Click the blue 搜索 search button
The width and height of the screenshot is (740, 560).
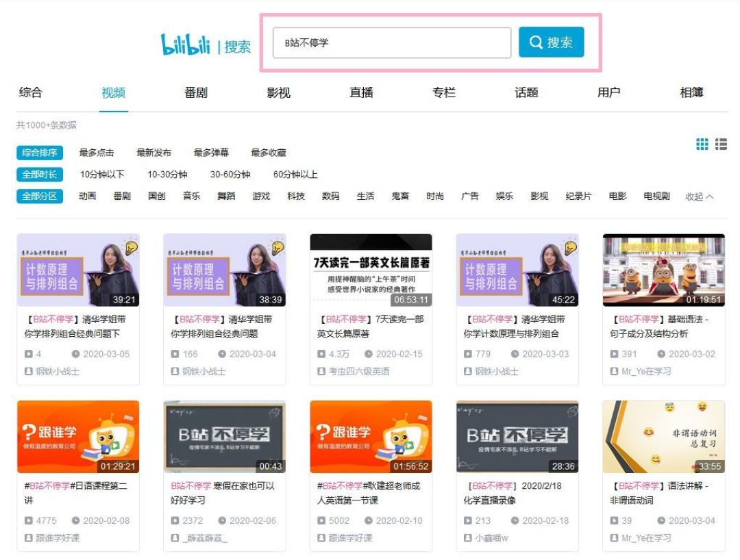[551, 42]
